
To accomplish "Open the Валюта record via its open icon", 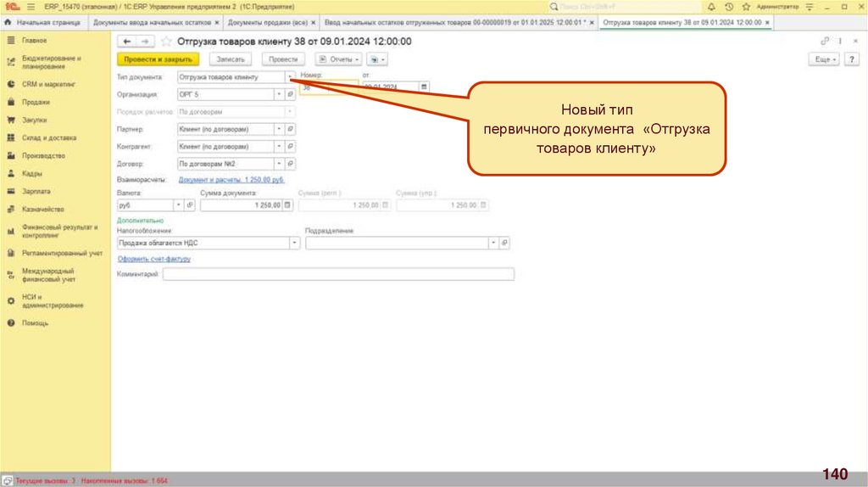I will pyautogui.click(x=189, y=205).
